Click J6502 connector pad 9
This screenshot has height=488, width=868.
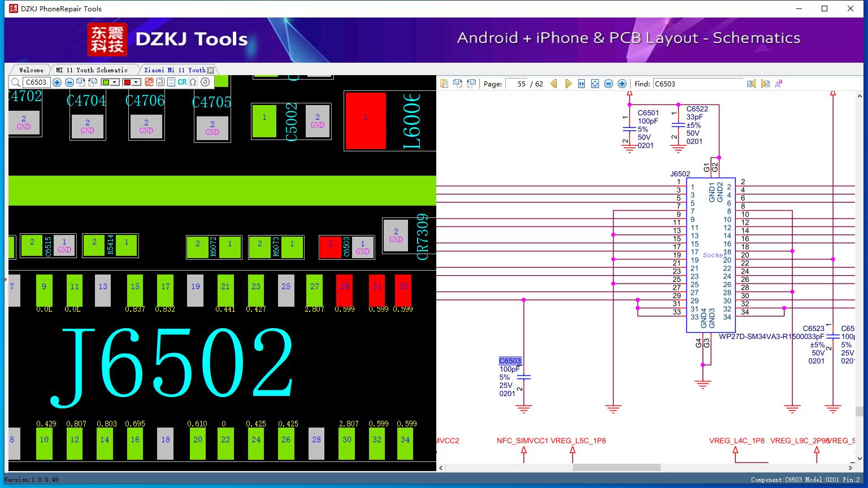[44, 290]
